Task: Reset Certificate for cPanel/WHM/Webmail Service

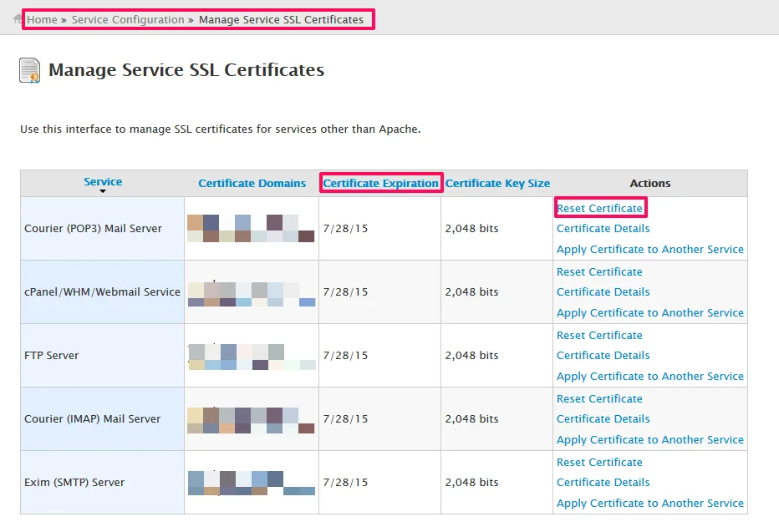Action: click(x=599, y=272)
